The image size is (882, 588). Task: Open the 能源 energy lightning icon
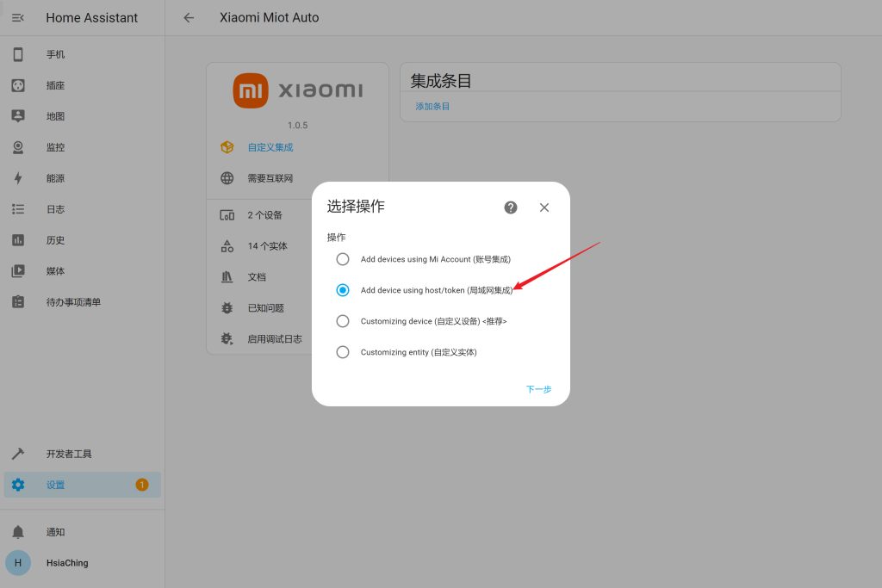click(x=18, y=178)
